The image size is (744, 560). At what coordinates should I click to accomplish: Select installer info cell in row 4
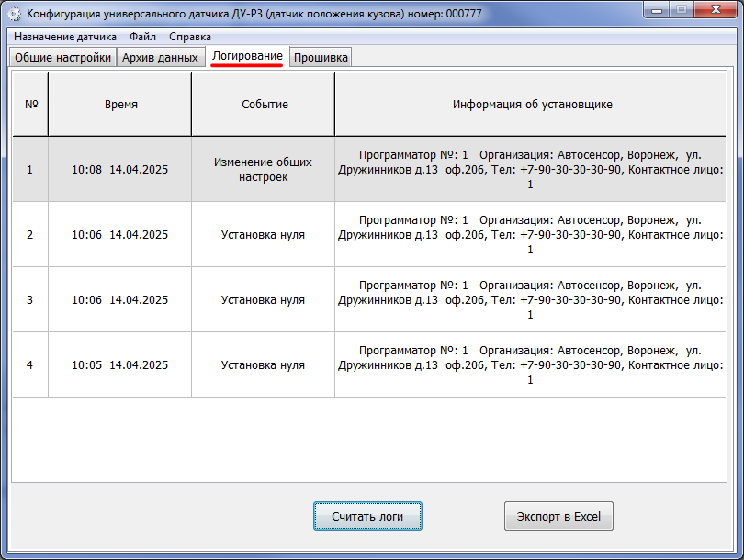click(531, 364)
